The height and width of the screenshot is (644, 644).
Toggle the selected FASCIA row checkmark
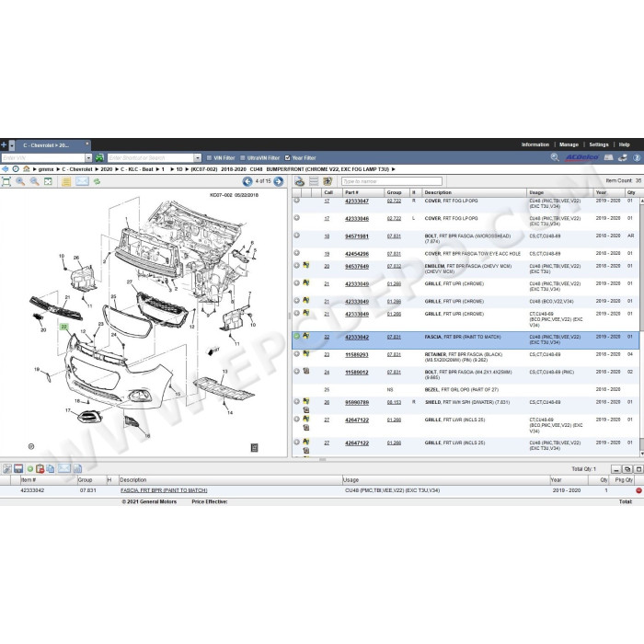pos(296,336)
